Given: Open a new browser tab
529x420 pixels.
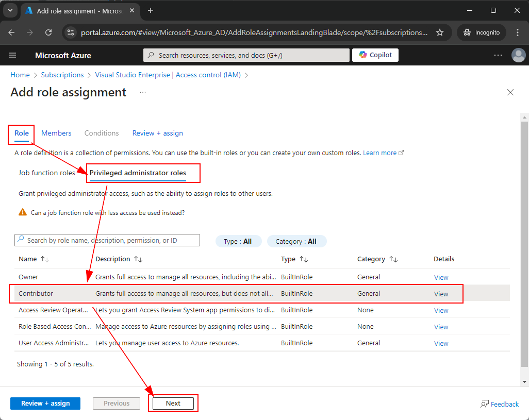Looking at the screenshot, I should (x=151, y=11).
